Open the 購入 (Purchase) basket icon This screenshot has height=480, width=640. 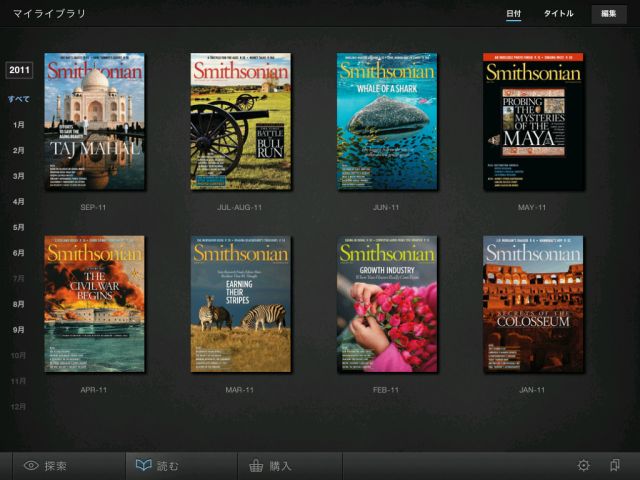[x=256, y=465]
